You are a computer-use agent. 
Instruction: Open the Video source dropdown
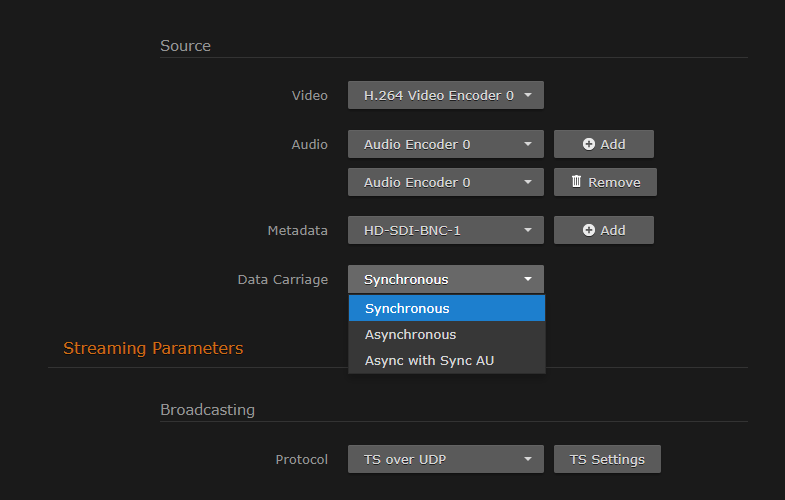coord(445,96)
